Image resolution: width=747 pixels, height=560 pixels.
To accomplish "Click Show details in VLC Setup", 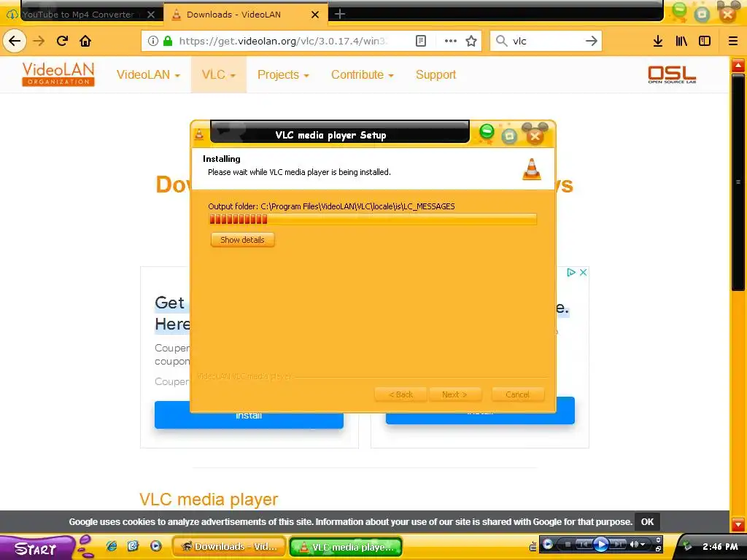I will [242, 239].
